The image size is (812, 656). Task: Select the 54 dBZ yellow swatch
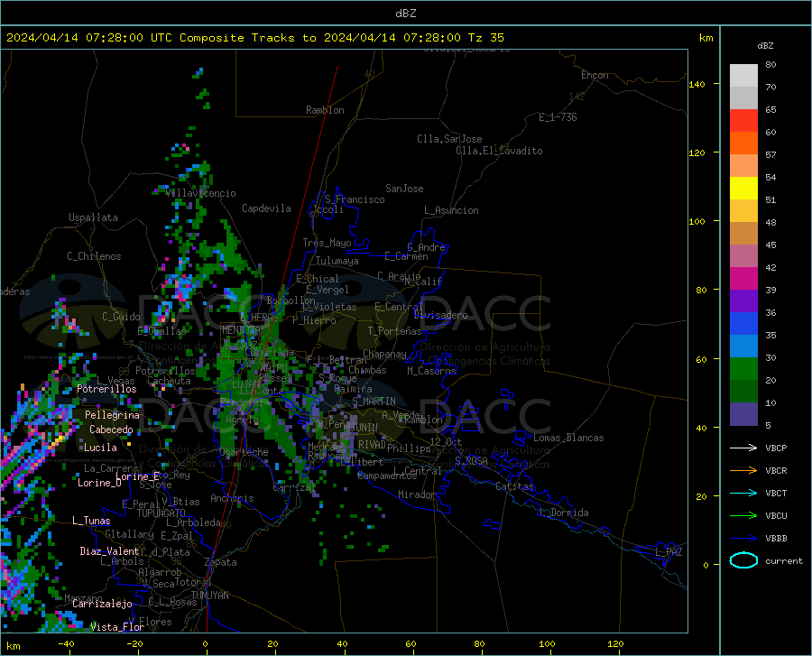[743, 189]
